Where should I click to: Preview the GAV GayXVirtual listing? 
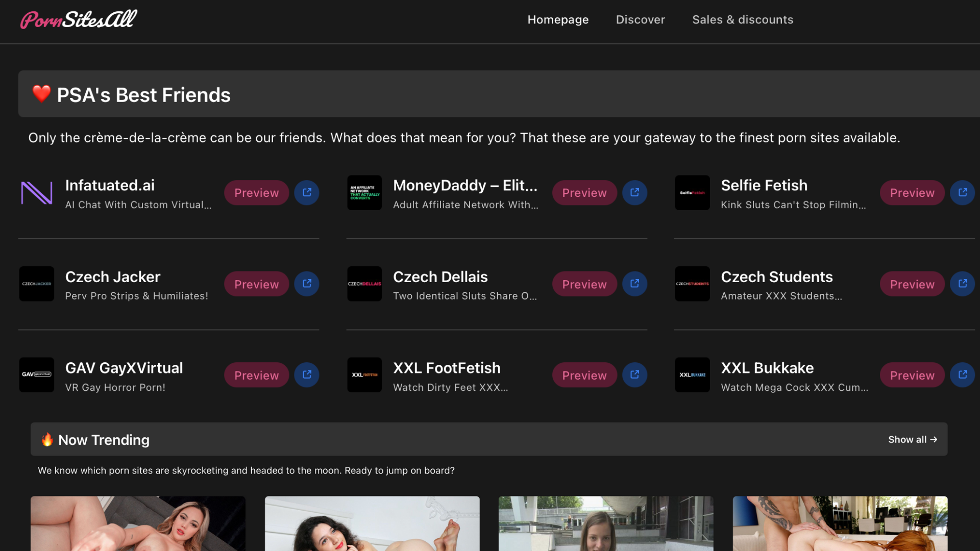pyautogui.click(x=257, y=375)
